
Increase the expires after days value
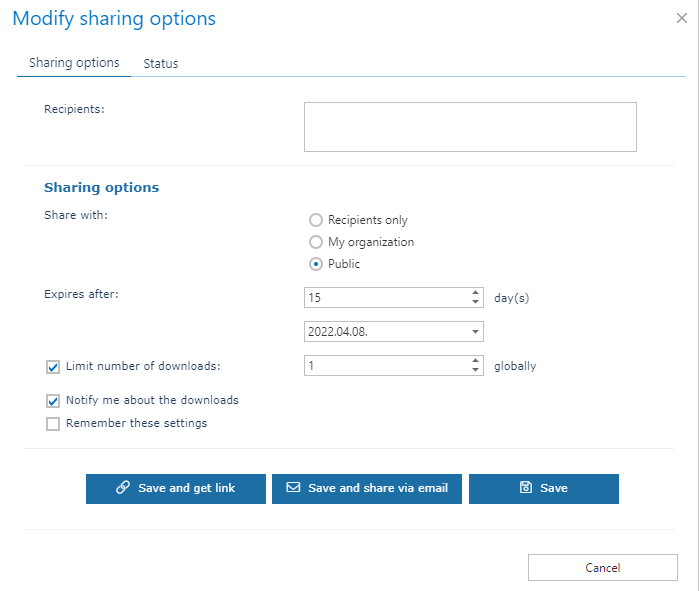475,293
